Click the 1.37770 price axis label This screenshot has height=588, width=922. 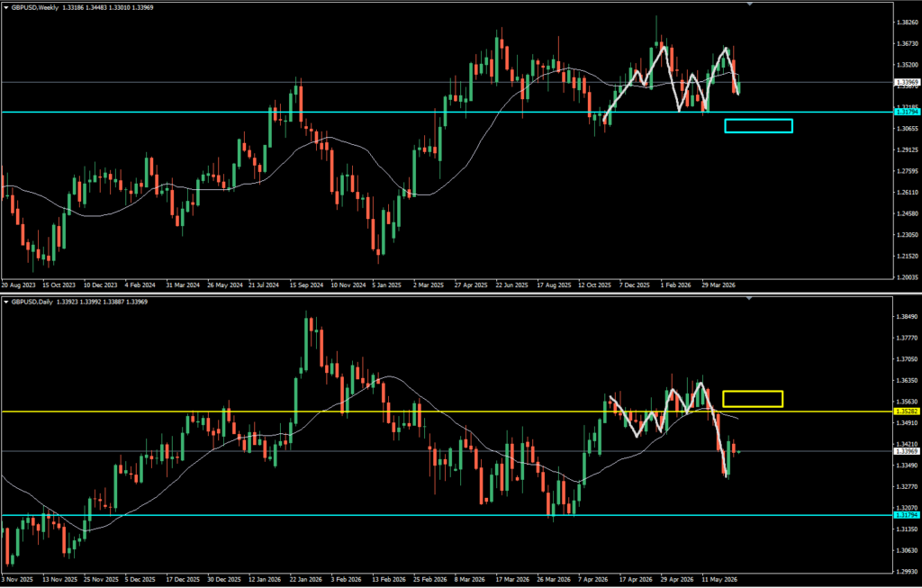pyautogui.click(x=908, y=338)
